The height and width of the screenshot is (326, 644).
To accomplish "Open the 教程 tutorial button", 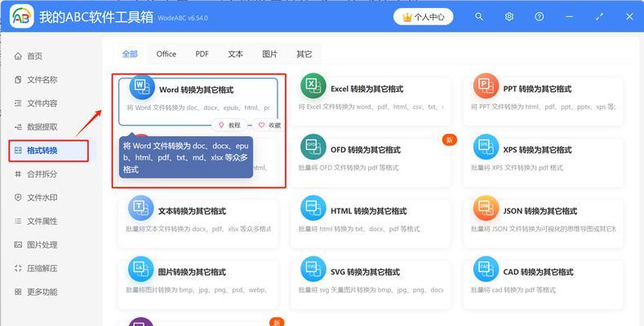I will click(230, 125).
